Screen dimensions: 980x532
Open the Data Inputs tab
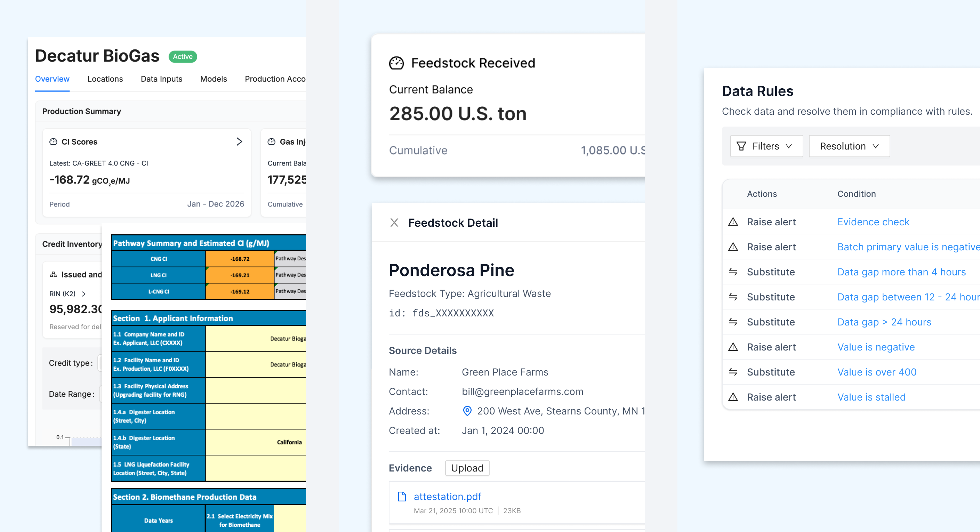coord(161,79)
